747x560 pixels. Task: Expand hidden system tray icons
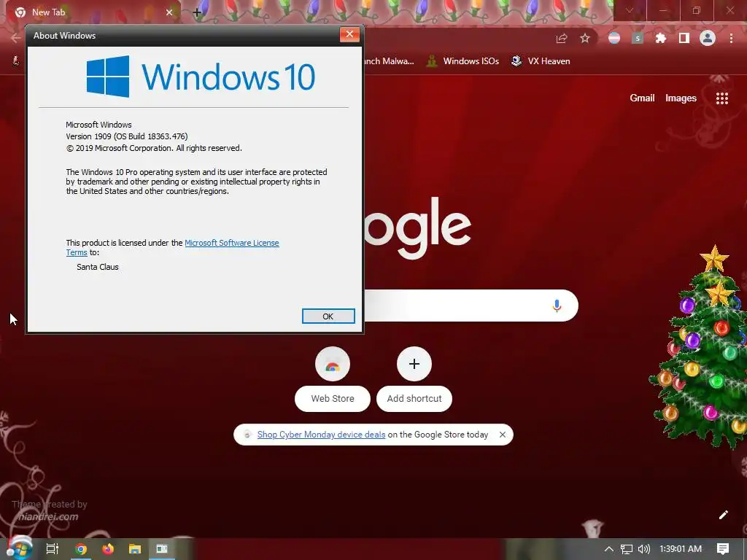click(609, 549)
